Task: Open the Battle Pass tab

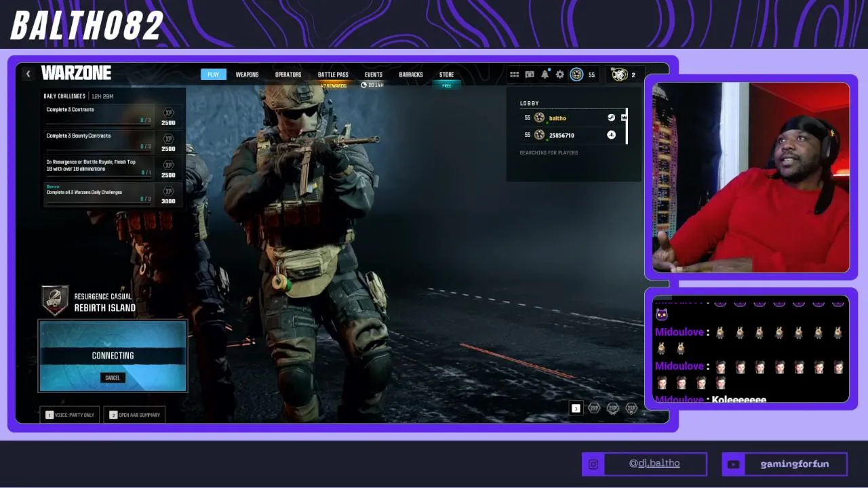Action: click(333, 75)
